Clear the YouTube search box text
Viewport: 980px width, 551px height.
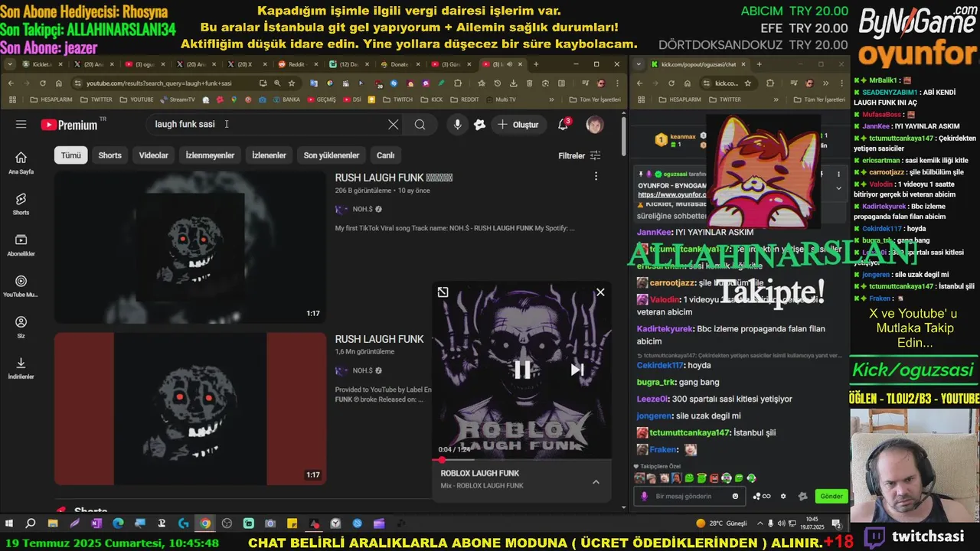(x=393, y=125)
